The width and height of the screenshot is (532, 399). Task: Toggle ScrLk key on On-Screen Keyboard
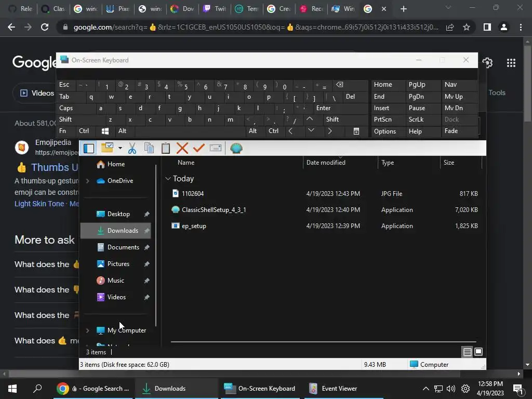point(423,120)
